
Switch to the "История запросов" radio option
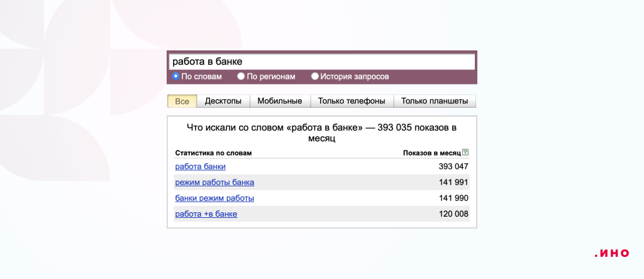315,76
